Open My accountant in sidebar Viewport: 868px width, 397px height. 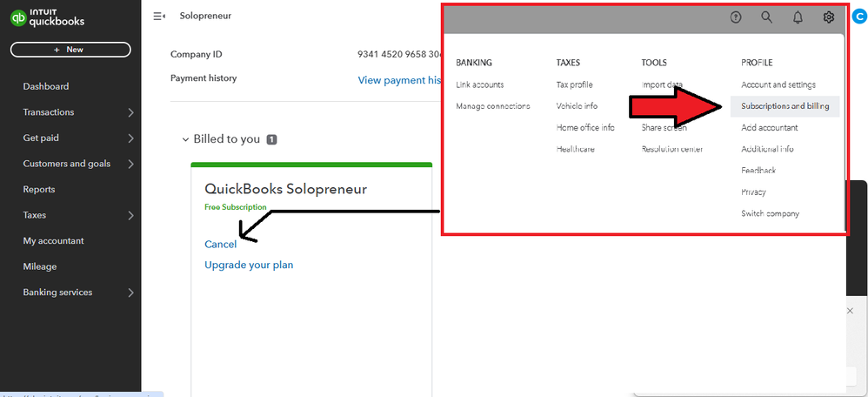(53, 241)
